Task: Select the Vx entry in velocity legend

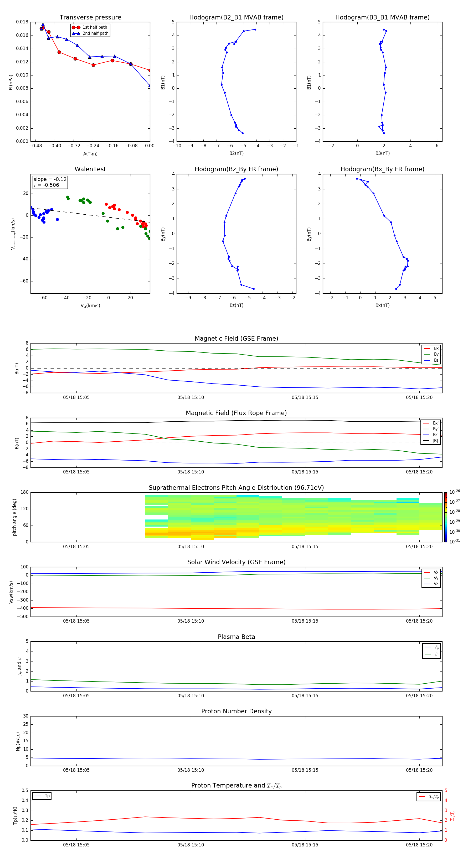Action: [x=431, y=572]
